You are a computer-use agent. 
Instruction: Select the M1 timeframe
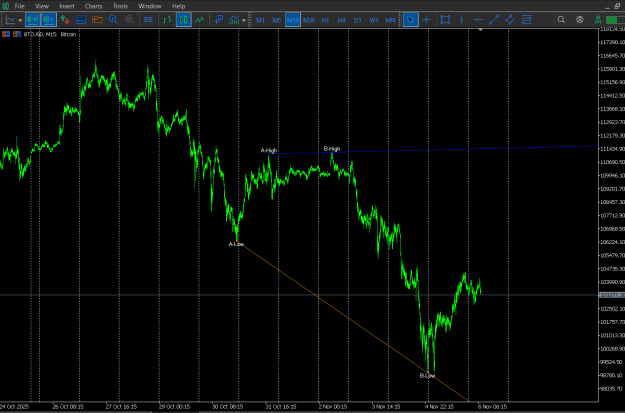(x=260, y=20)
